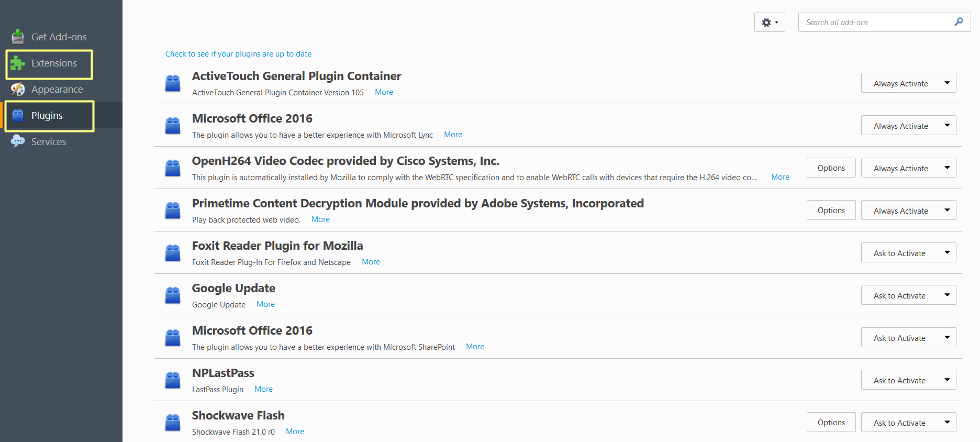Click the NPLastPass plugin icon
The image size is (980, 442).
pos(173,380)
